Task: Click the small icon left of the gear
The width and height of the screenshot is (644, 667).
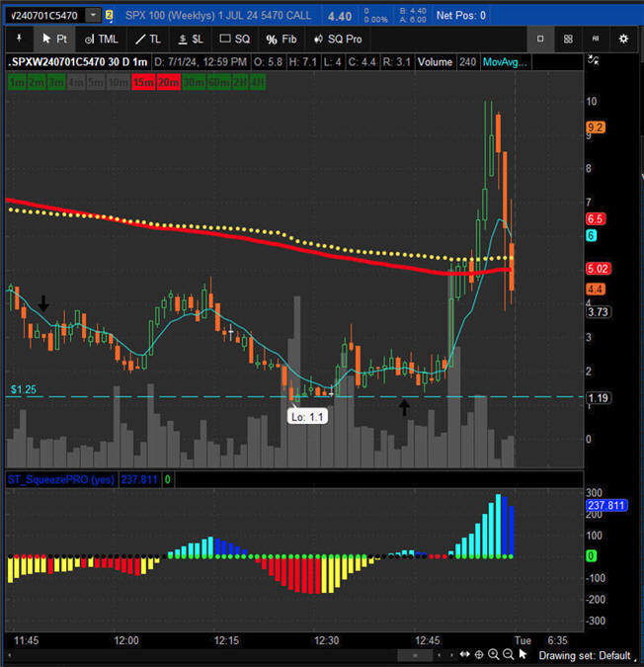Action: click(x=596, y=39)
